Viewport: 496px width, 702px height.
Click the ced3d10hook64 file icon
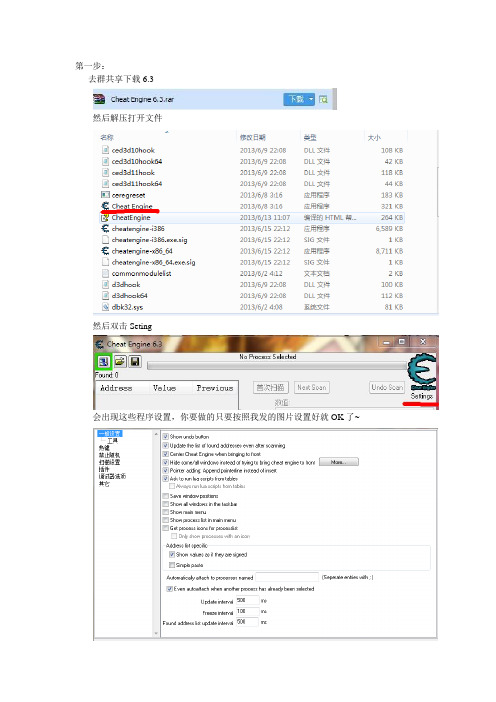coord(105,161)
